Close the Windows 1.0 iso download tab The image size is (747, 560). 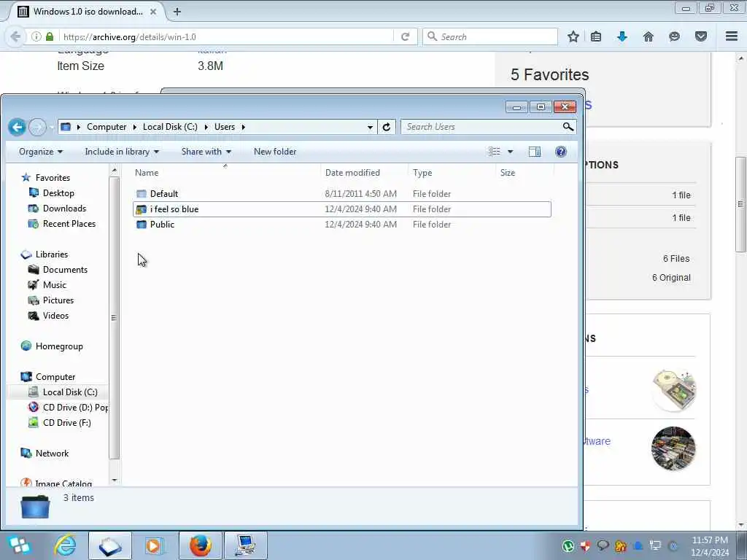tap(153, 12)
